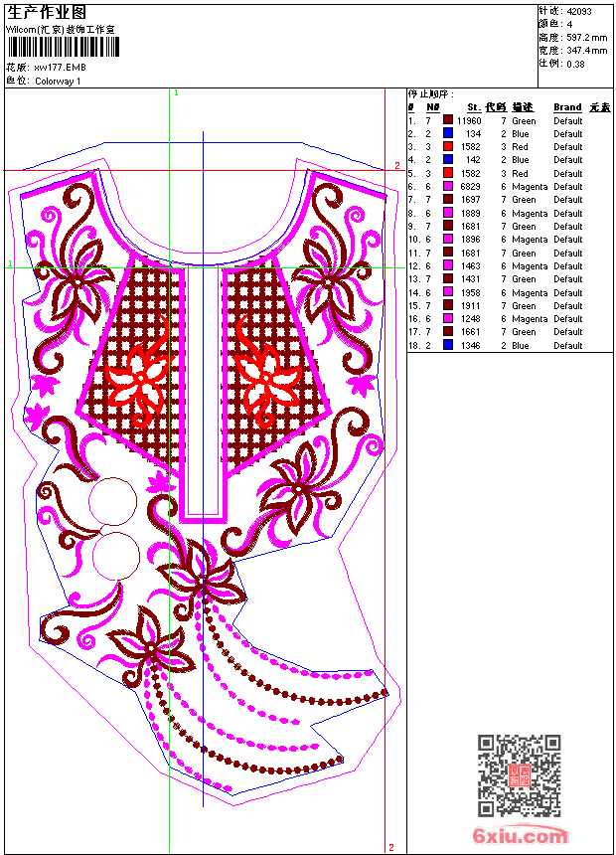
Task: Click stitch count '1889'
Action: coord(471,213)
